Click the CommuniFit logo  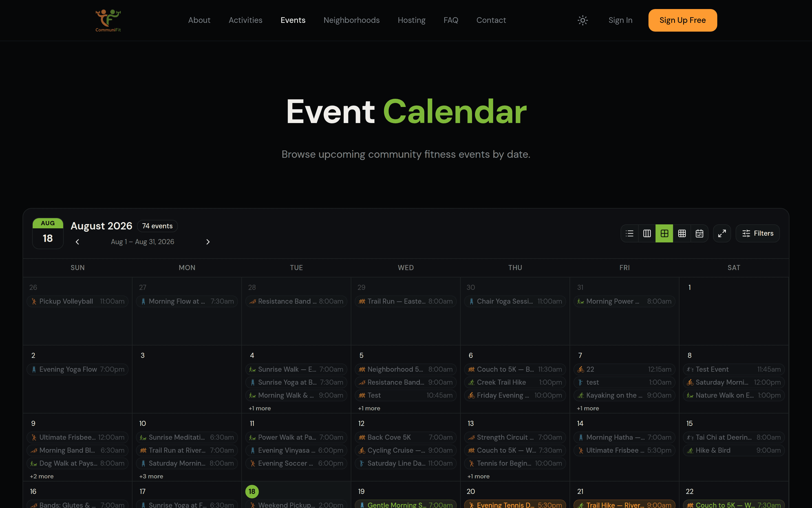tap(108, 20)
